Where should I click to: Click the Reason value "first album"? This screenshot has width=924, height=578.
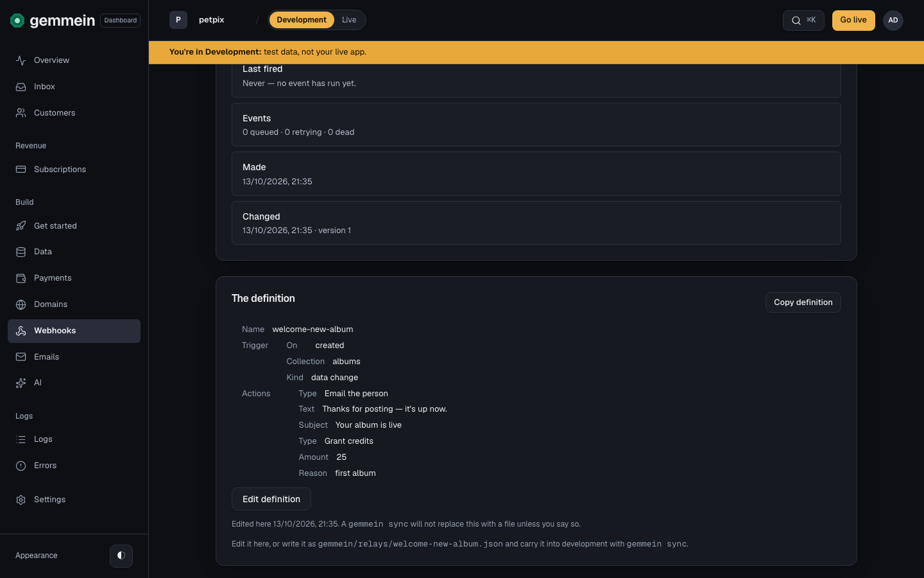[x=355, y=473]
